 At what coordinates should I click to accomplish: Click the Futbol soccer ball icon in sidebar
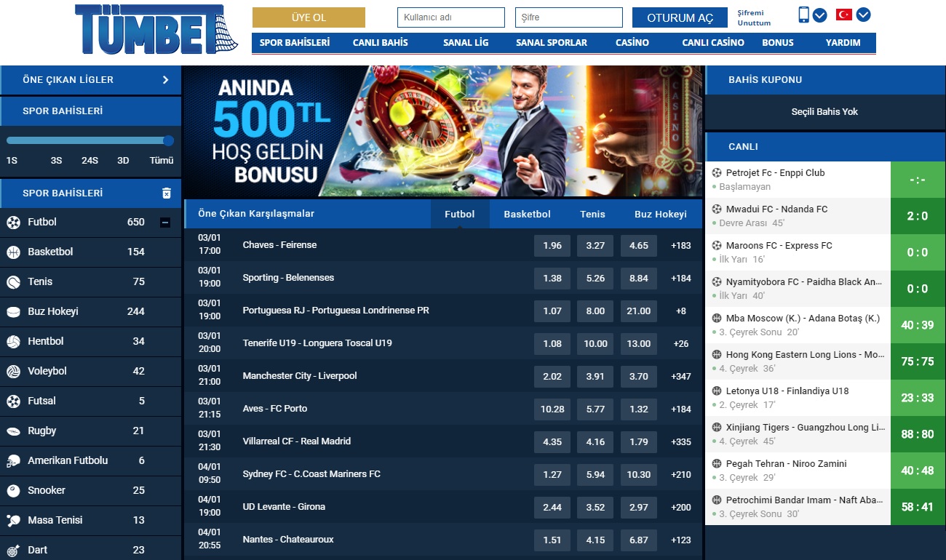[x=13, y=223]
